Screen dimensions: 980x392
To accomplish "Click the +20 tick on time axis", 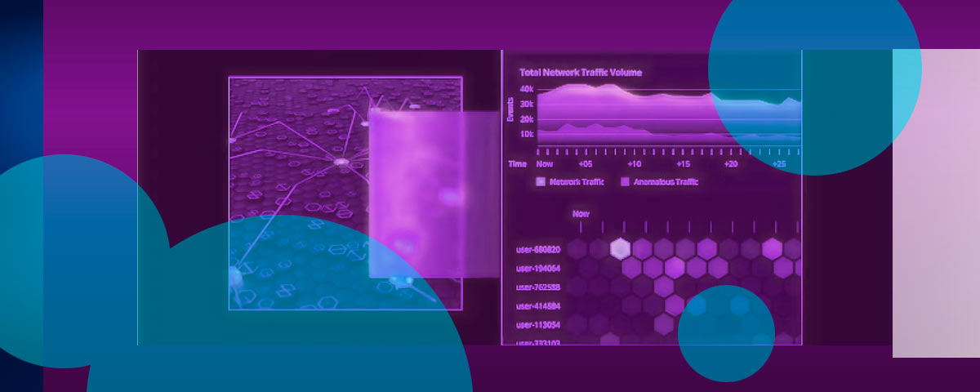I will pos(731,164).
